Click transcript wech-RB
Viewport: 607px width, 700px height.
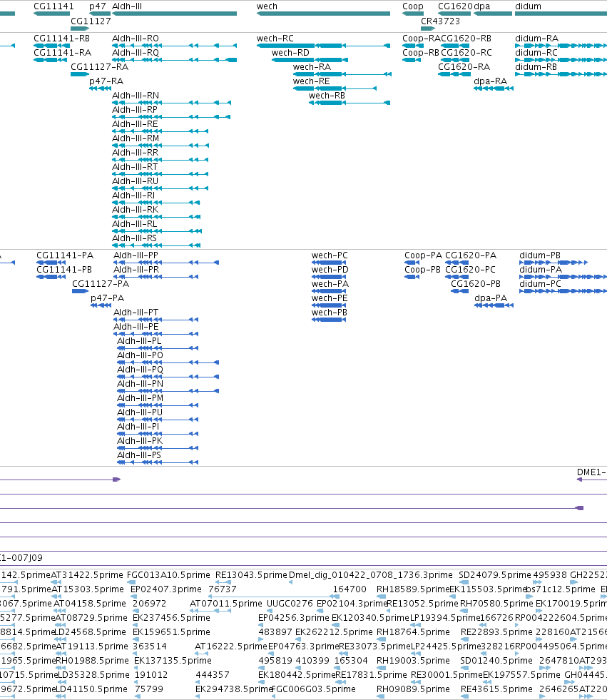(327, 96)
